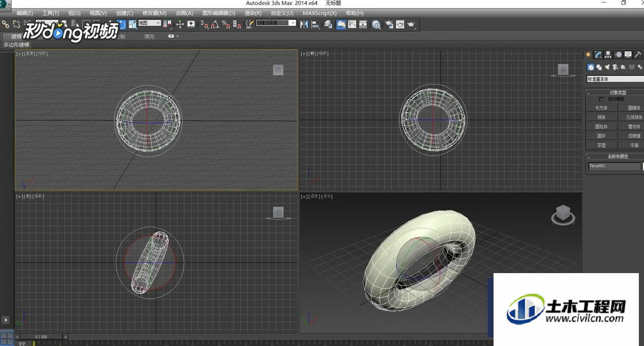This screenshot has height=346, width=644.
Task: Open the 编辑(E) menu
Action: pos(25,13)
